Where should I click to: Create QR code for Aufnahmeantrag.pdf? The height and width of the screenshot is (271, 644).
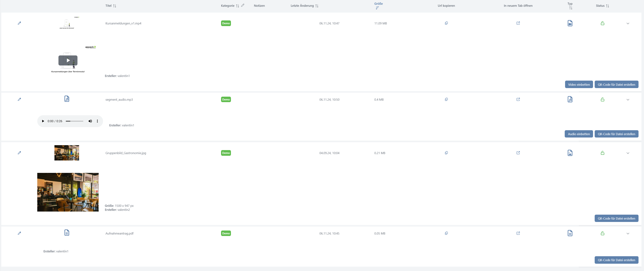click(616, 260)
